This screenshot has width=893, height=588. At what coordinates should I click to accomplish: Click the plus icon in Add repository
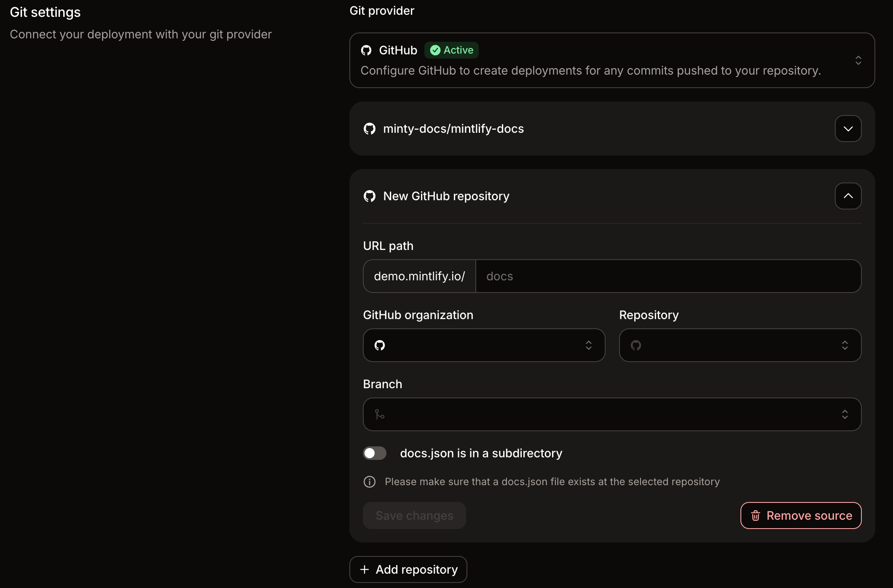(x=365, y=569)
